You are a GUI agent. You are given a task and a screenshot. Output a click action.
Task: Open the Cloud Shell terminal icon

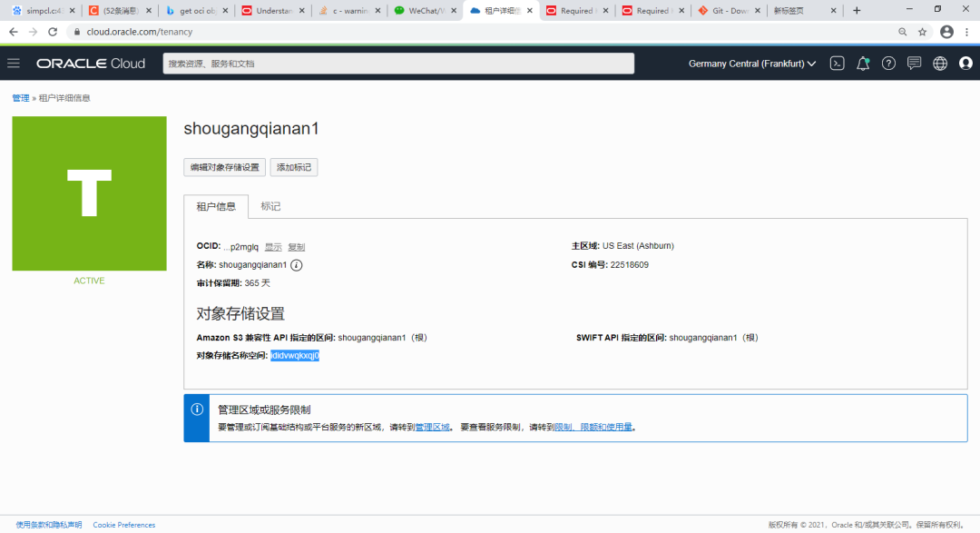pos(837,64)
